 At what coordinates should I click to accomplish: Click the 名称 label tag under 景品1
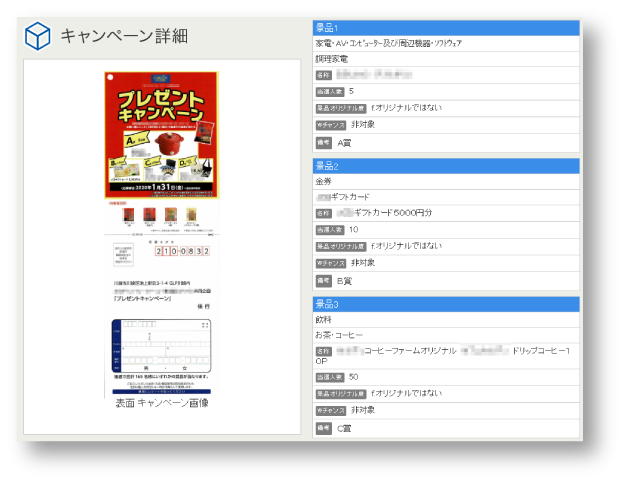pyautogui.click(x=323, y=75)
